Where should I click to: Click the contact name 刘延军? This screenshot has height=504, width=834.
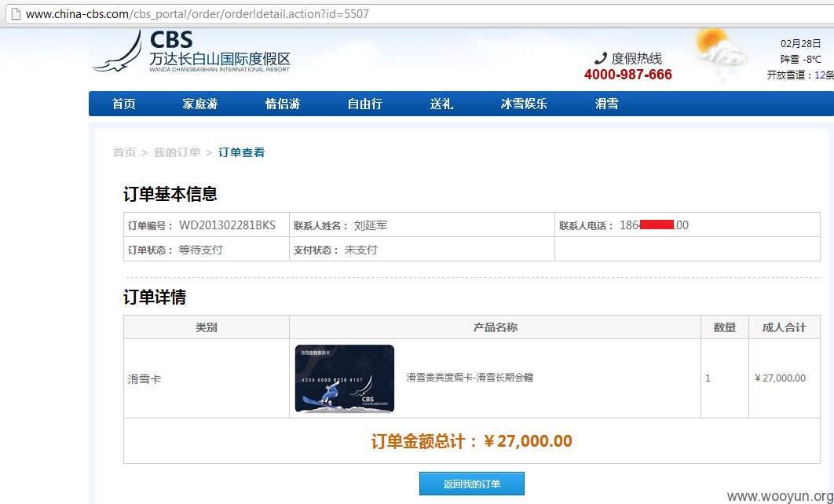(371, 225)
